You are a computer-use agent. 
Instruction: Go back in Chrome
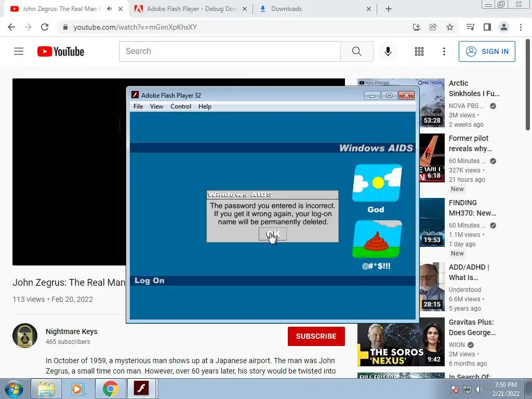[x=11, y=27]
